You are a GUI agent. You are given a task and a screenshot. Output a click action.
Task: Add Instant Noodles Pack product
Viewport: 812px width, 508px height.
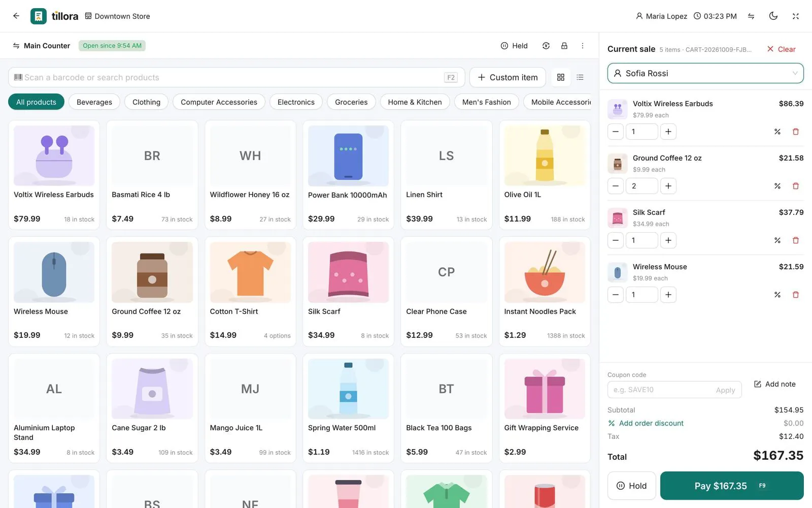coord(545,292)
